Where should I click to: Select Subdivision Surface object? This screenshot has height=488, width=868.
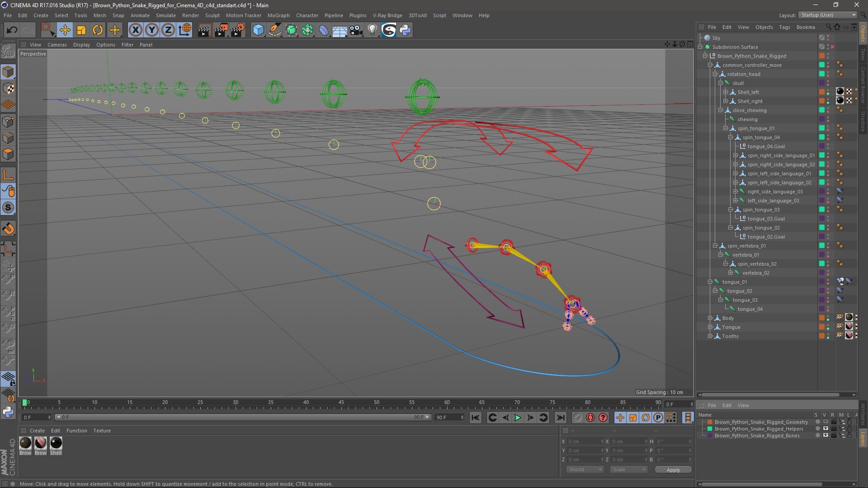735,47
